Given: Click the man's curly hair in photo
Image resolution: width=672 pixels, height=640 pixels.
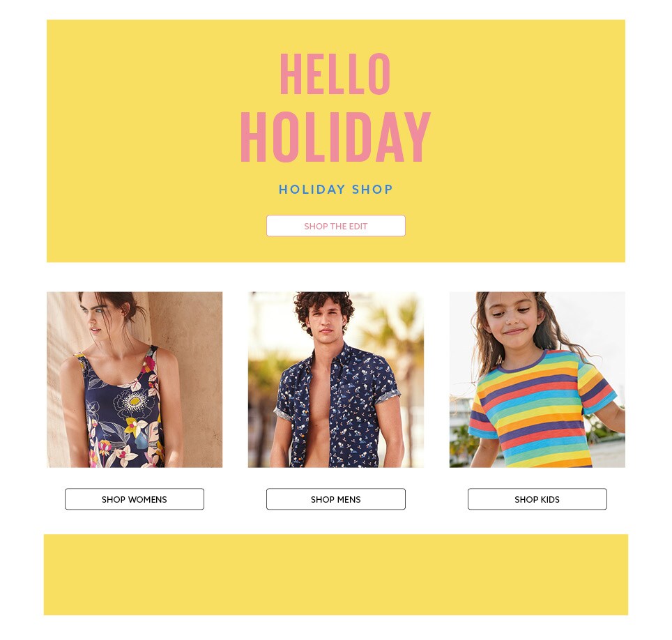Looking at the screenshot, I should (x=323, y=305).
